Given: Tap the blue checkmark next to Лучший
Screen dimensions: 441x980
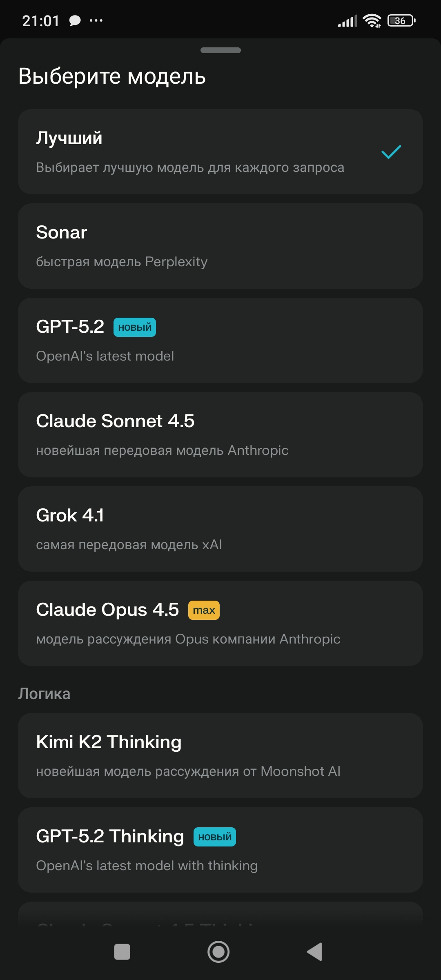Looking at the screenshot, I should (x=391, y=152).
